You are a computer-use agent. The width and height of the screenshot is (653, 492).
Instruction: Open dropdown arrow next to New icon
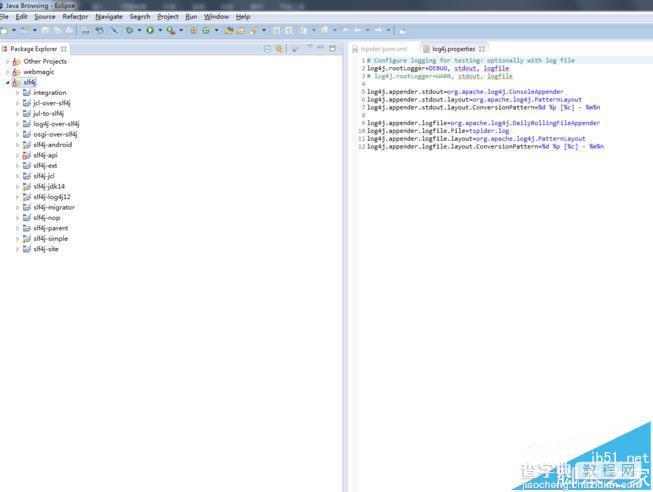pyautogui.click(x=14, y=30)
